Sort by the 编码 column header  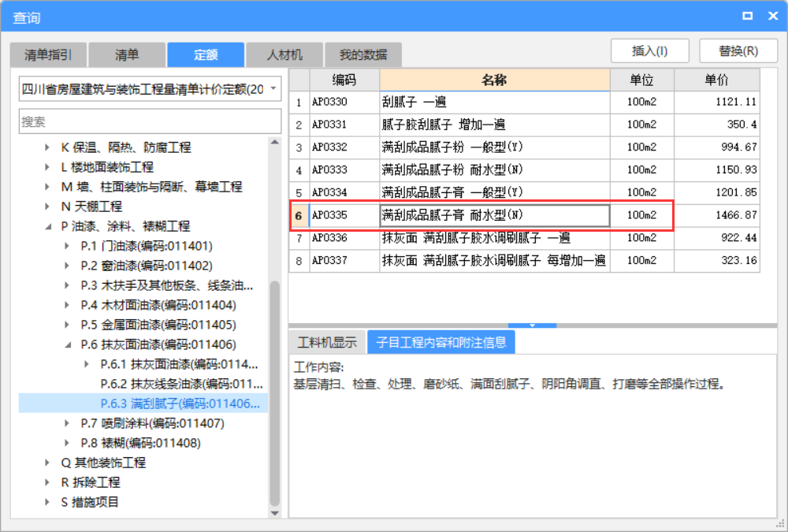tap(344, 80)
